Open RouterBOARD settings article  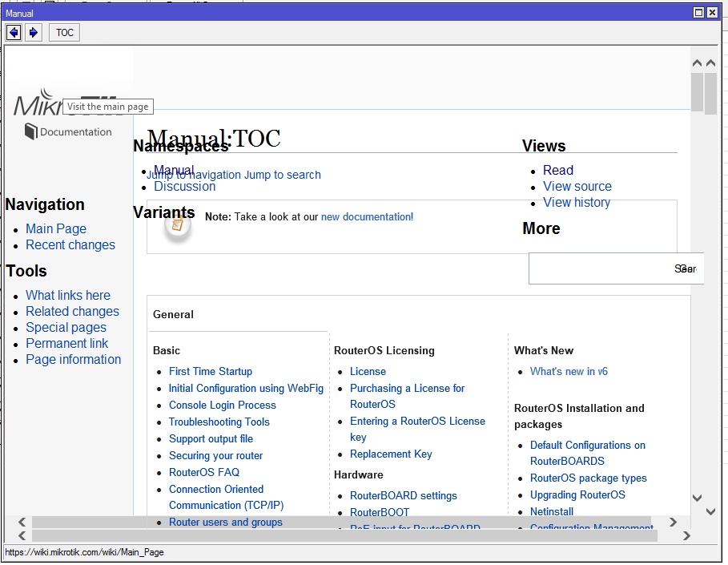(x=404, y=496)
